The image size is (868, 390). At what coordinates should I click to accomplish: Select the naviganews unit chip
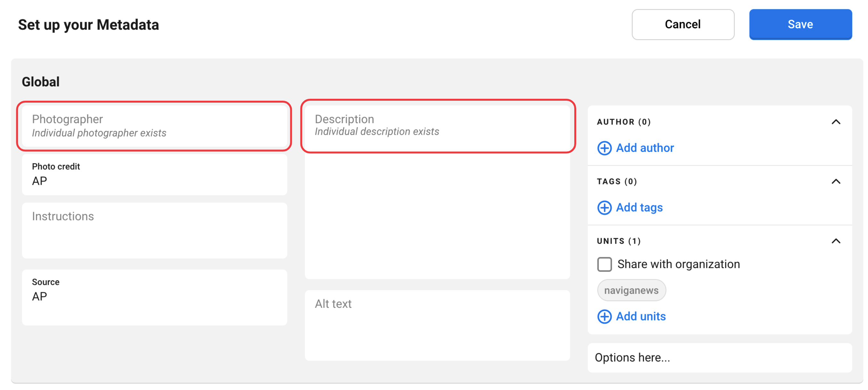point(631,290)
